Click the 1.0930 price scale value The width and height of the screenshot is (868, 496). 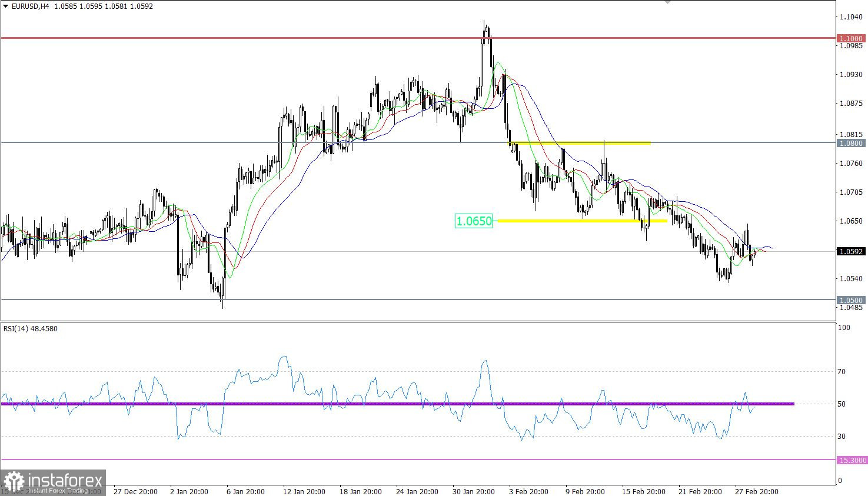852,75
